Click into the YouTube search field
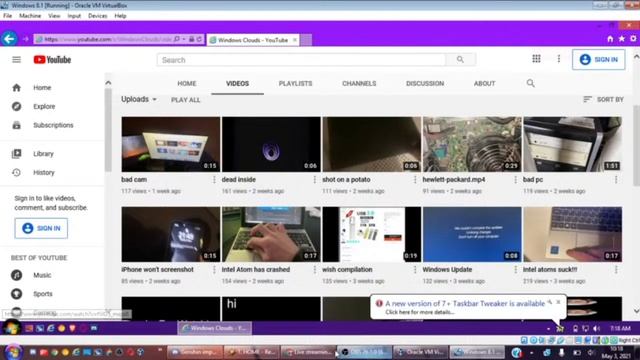This screenshot has height=360, width=640. [x=301, y=60]
